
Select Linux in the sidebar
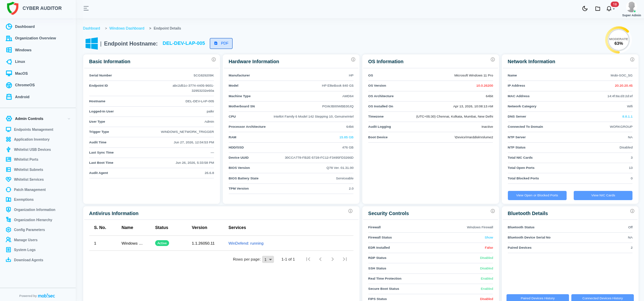(20, 62)
